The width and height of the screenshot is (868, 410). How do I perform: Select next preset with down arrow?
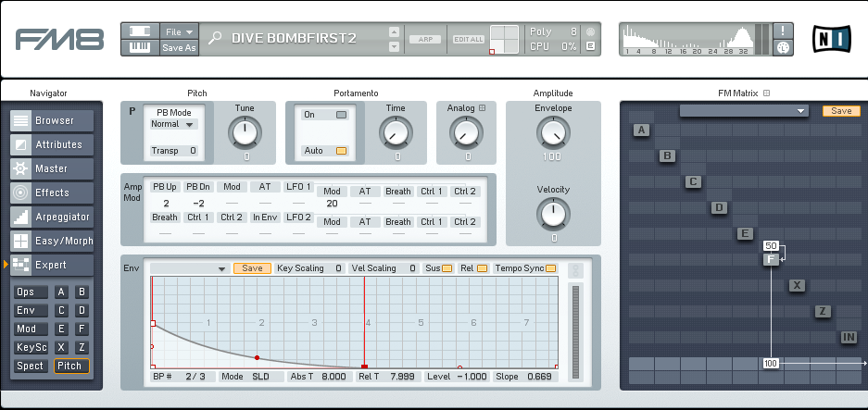point(394,47)
